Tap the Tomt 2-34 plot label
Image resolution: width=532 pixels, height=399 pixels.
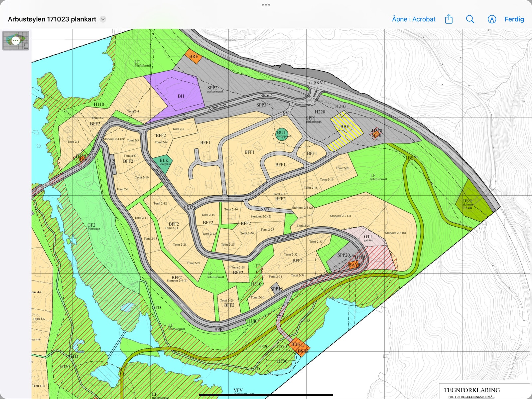(298, 275)
